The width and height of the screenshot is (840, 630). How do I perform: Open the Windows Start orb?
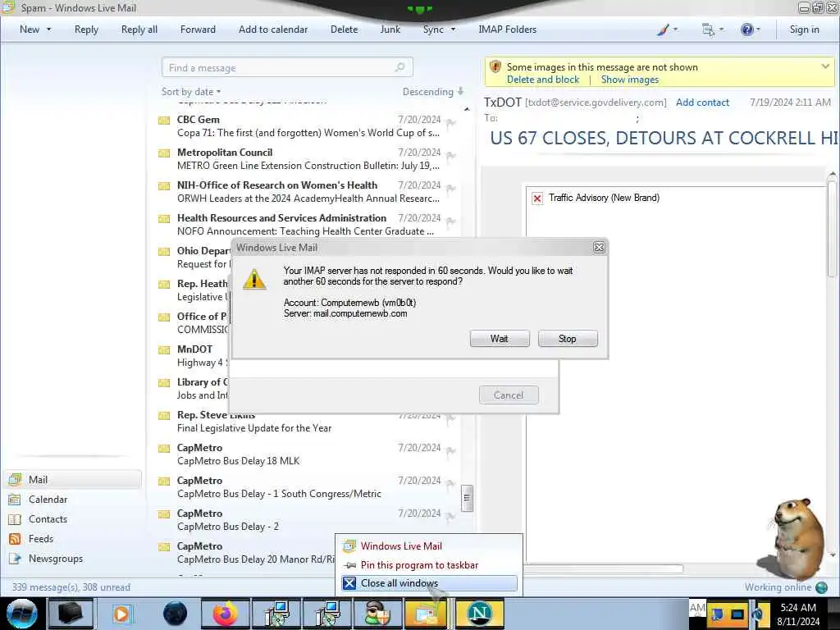[21, 614]
